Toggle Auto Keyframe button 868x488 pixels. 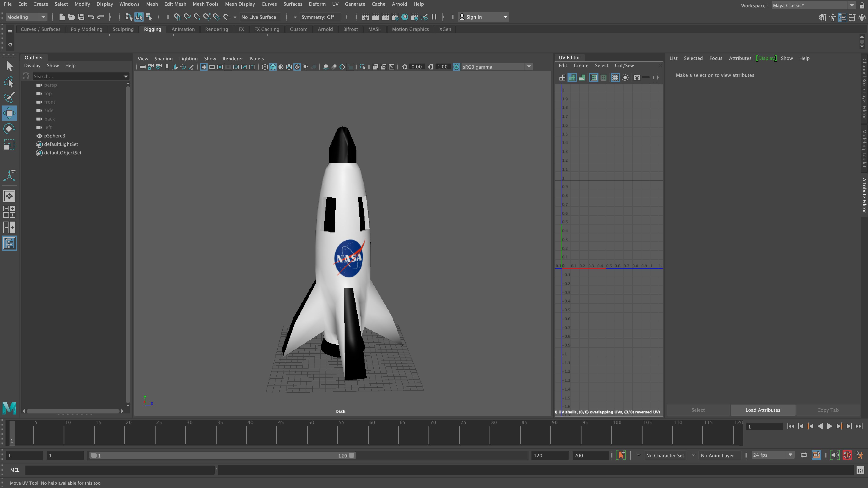(847, 455)
